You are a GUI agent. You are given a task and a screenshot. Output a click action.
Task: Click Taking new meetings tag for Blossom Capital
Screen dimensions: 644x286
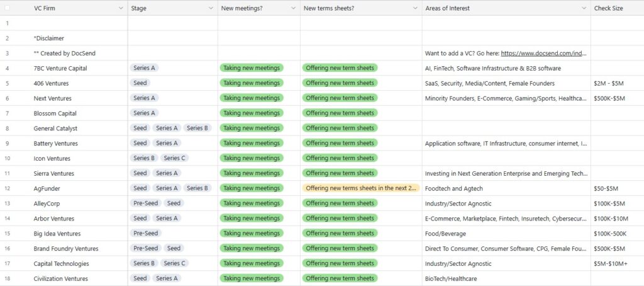point(252,113)
